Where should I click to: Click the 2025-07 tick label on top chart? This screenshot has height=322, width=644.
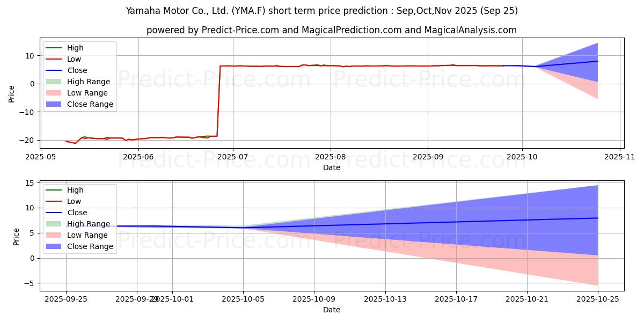coord(232,157)
